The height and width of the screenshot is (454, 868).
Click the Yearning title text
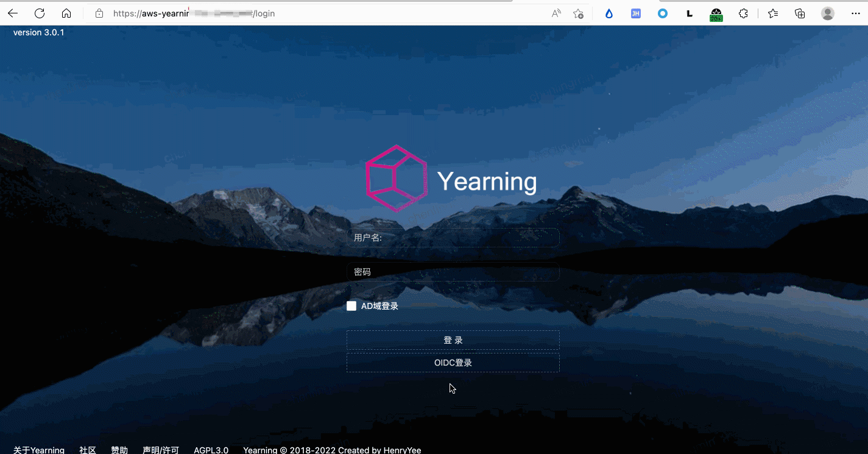[487, 182]
